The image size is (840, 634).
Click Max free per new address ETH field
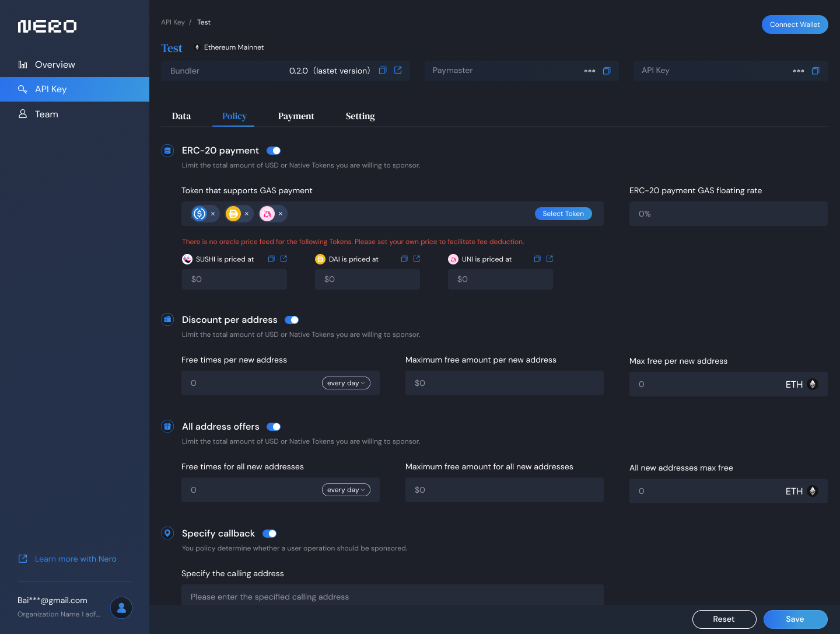(729, 384)
